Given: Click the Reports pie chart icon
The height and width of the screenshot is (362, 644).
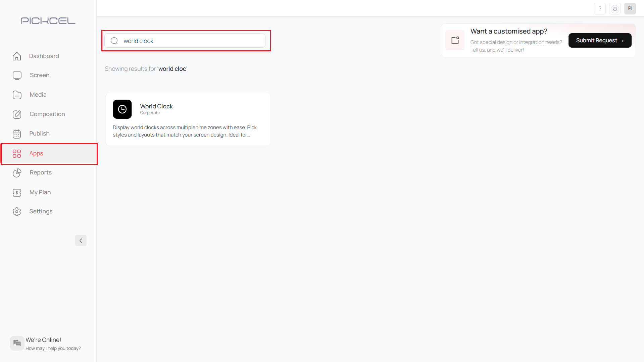Looking at the screenshot, I should click(x=17, y=173).
